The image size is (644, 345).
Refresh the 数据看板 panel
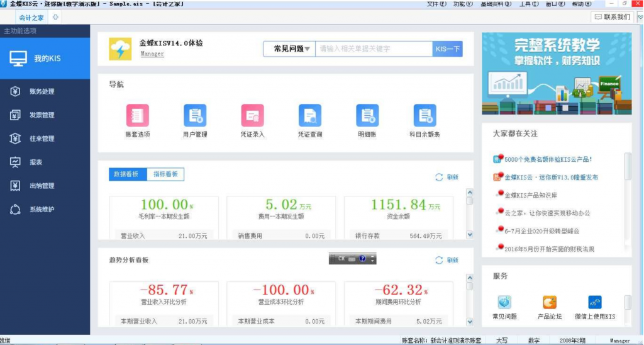(x=447, y=178)
